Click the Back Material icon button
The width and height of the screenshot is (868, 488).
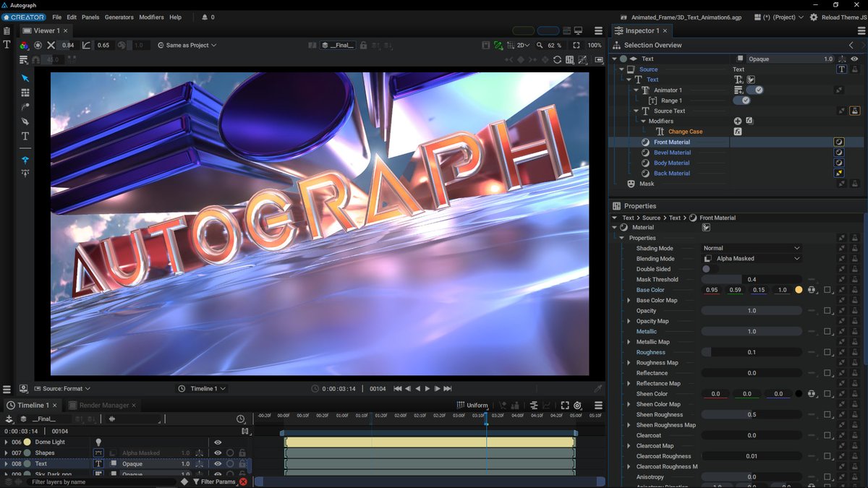[x=839, y=174]
